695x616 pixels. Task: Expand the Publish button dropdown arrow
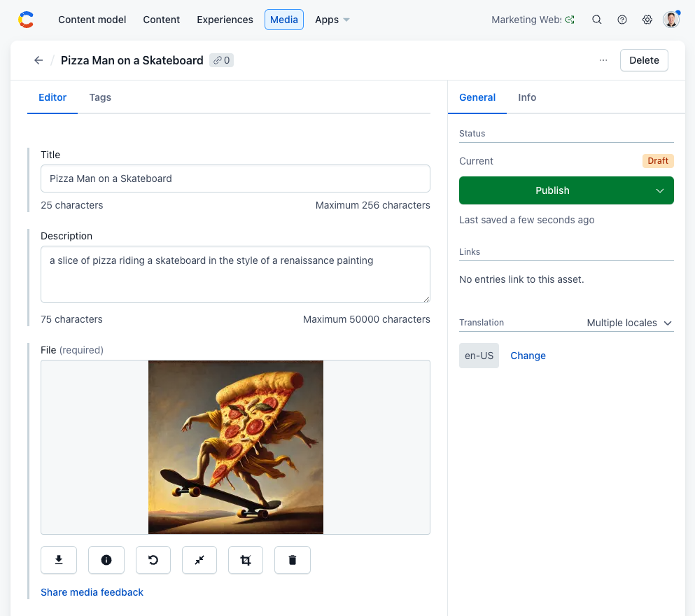coord(659,190)
